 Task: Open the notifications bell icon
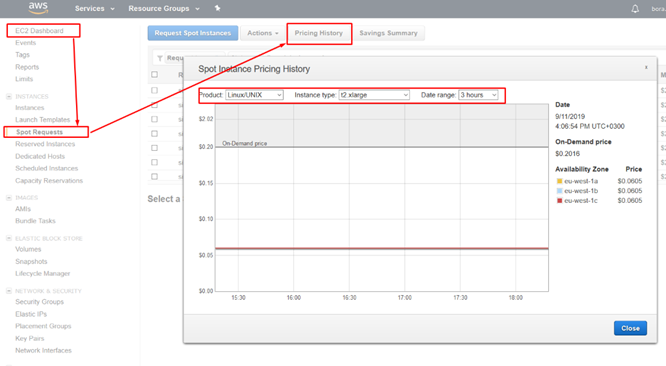click(635, 8)
